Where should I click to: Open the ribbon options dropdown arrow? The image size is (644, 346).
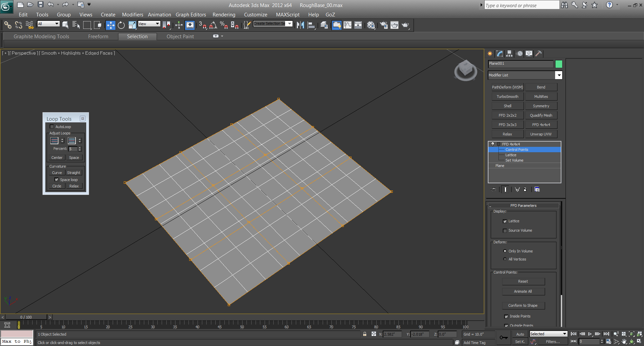(x=222, y=36)
